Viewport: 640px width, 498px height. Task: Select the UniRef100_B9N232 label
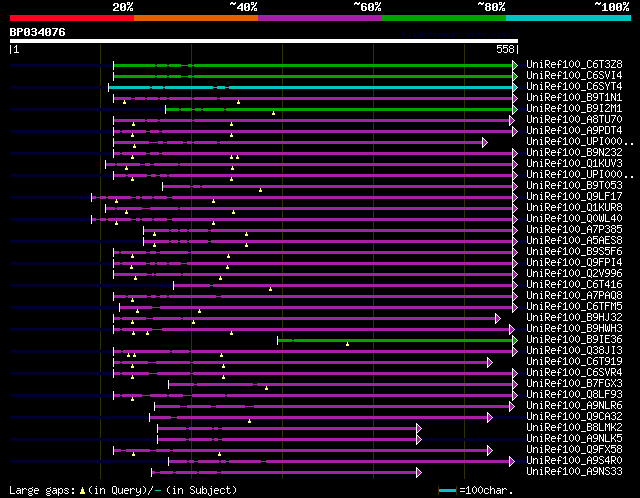pyautogui.click(x=574, y=153)
